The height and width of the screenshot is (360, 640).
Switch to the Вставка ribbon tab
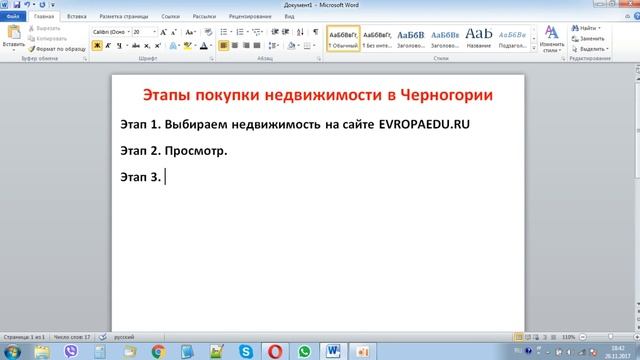76,16
